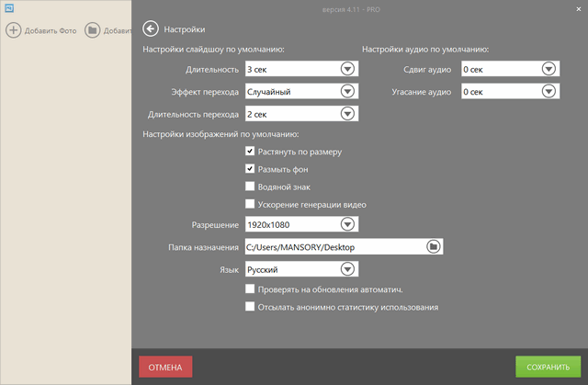Click the folder browse icon in Папка назначения
588x385 pixels.
tap(434, 247)
